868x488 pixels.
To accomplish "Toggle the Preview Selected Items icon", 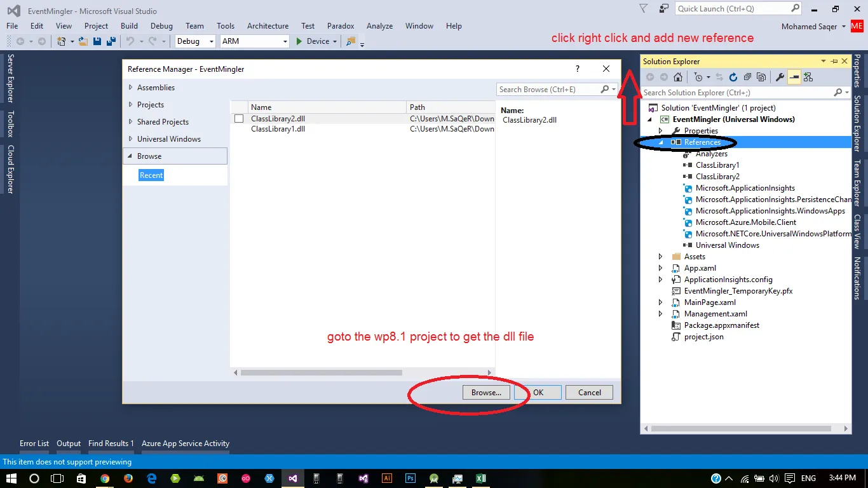I will 794,77.
